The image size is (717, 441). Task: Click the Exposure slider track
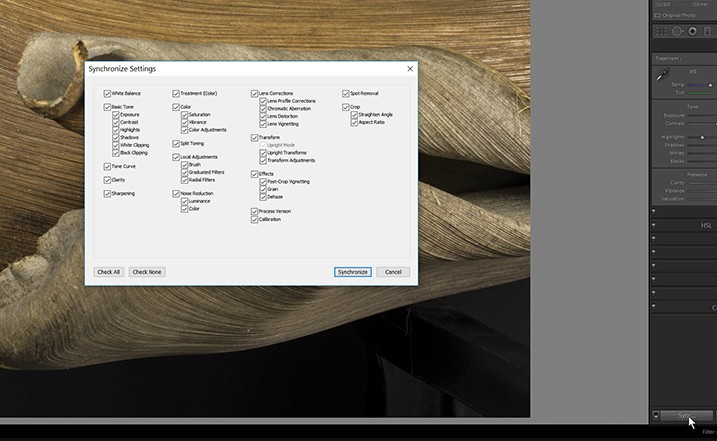click(x=702, y=116)
